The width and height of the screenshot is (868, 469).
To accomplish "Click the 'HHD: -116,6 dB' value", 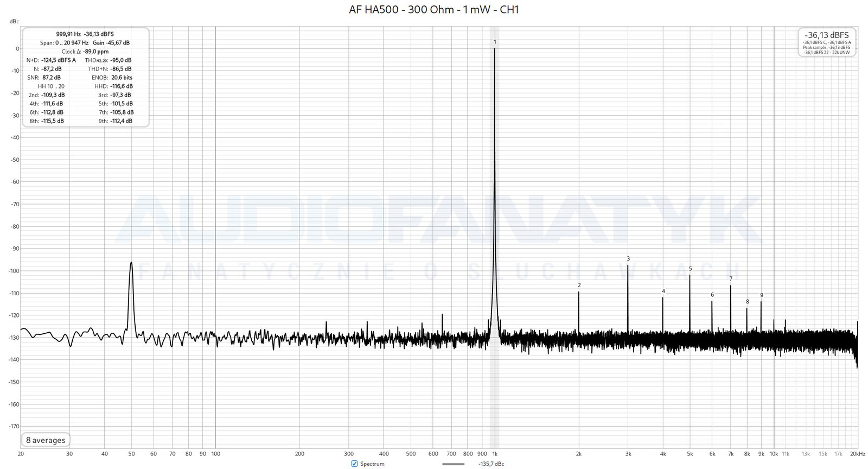I will point(113,86).
